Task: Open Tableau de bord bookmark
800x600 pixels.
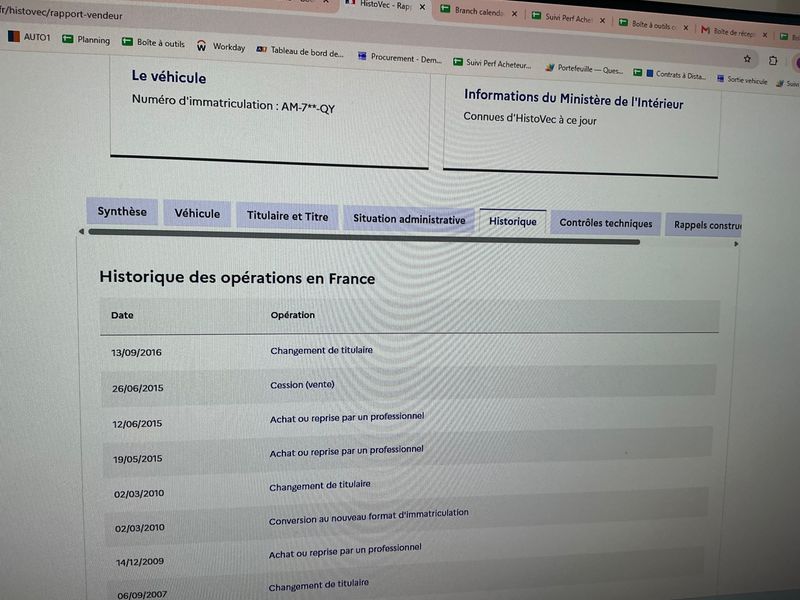Action: [x=299, y=51]
